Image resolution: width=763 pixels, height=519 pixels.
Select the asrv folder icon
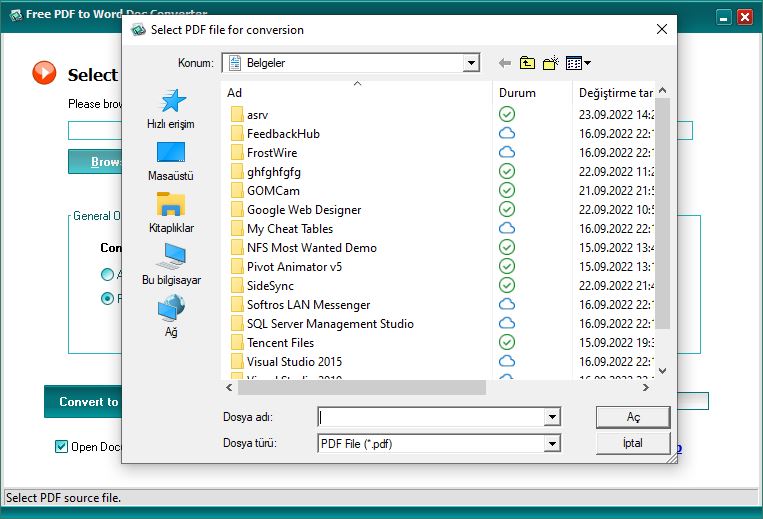(x=237, y=114)
